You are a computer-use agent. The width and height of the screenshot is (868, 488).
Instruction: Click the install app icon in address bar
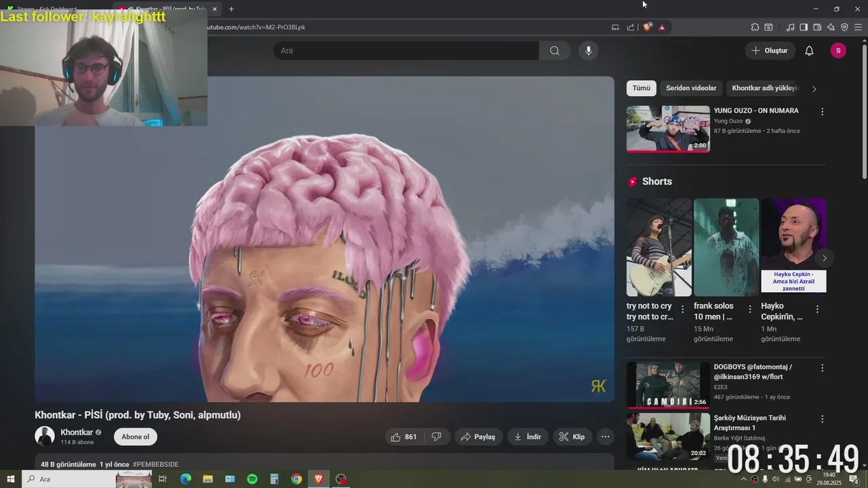pyautogui.click(x=615, y=27)
